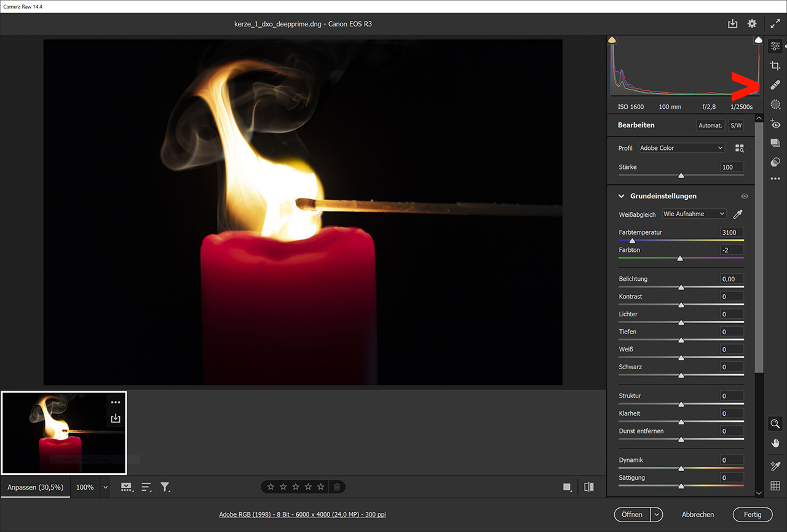Open the Profil dropdown showing Adobe Color
Viewport: 787px width, 532px height.
point(682,148)
